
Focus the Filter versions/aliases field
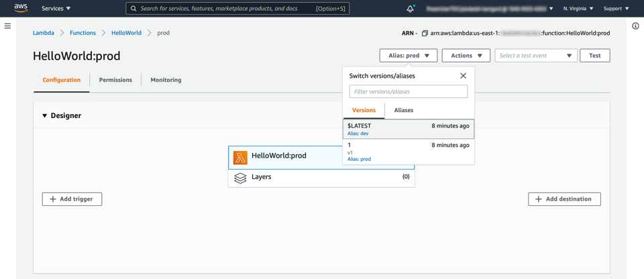[409, 92]
